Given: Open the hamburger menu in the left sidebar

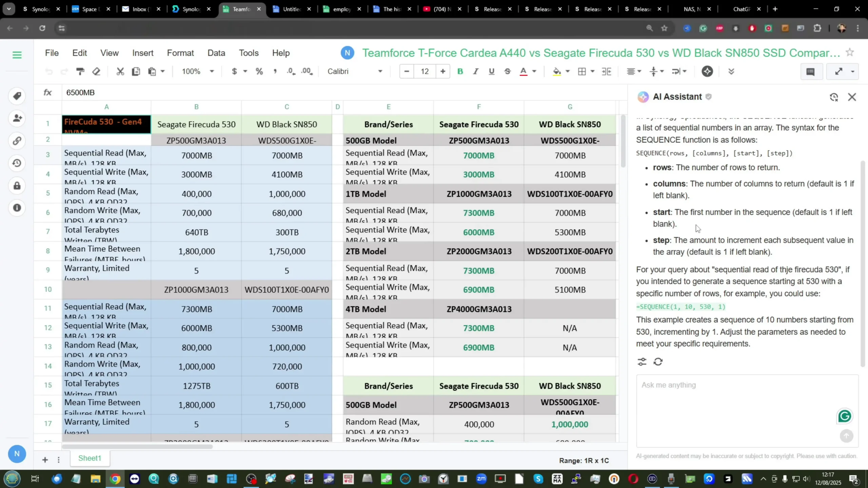Looking at the screenshot, I should 17,55.
